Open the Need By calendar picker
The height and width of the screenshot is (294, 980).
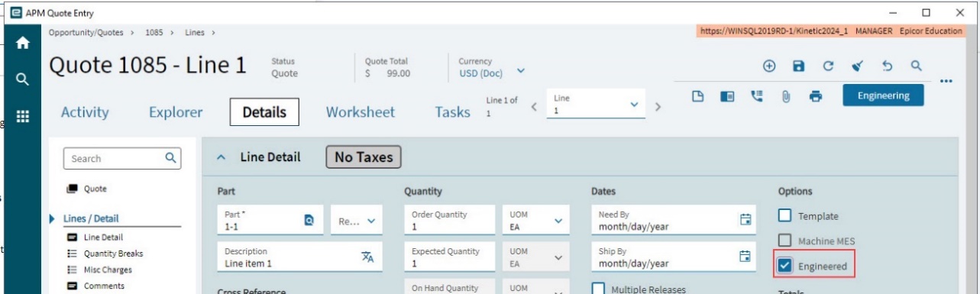pyautogui.click(x=746, y=220)
